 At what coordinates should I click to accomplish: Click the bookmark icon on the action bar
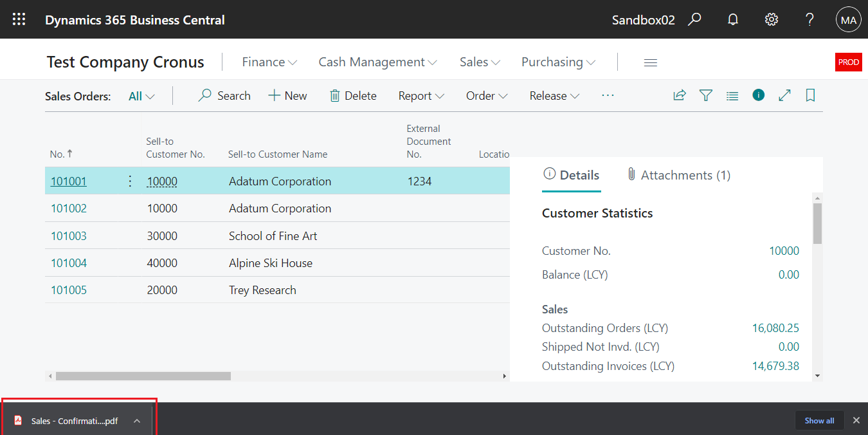tap(810, 95)
